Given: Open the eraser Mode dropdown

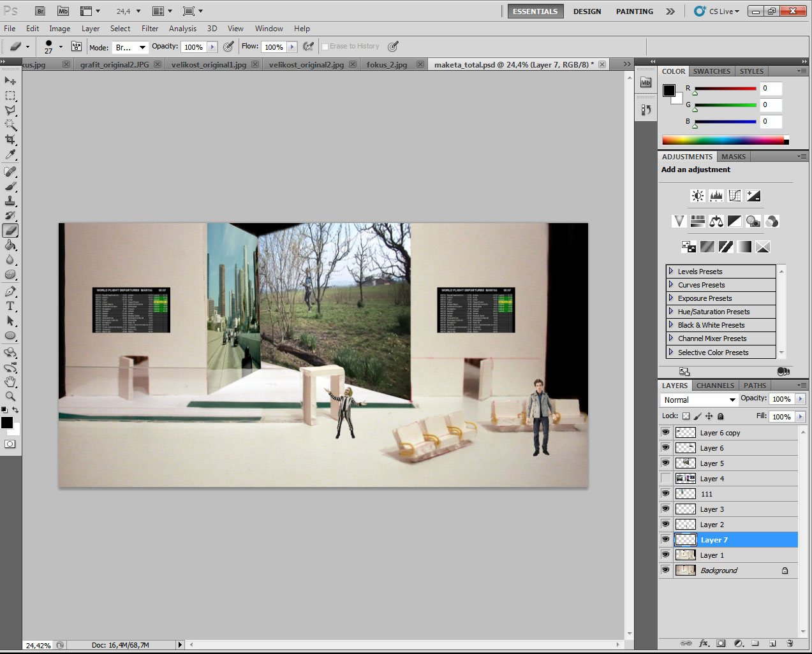Looking at the screenshot, I should coord(130,47).
